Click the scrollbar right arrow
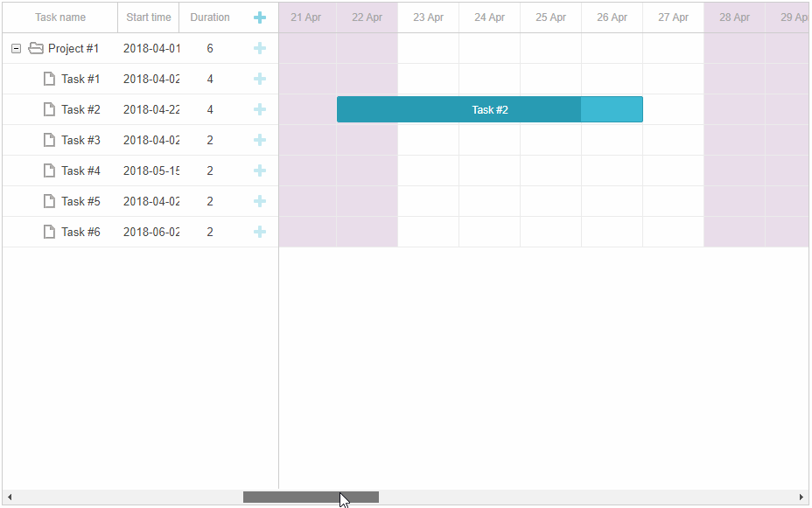 click(801, 498)
